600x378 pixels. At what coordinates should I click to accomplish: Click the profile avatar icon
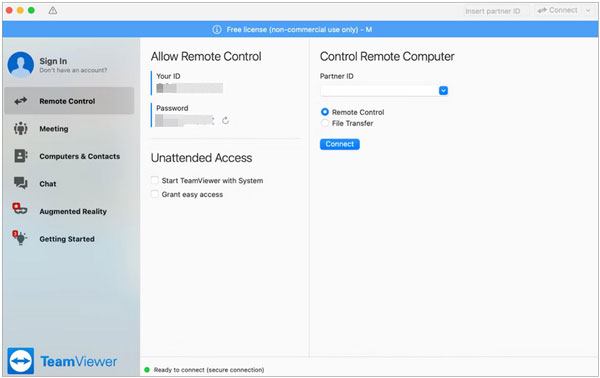pyautogui.click(x=21, y=65)
